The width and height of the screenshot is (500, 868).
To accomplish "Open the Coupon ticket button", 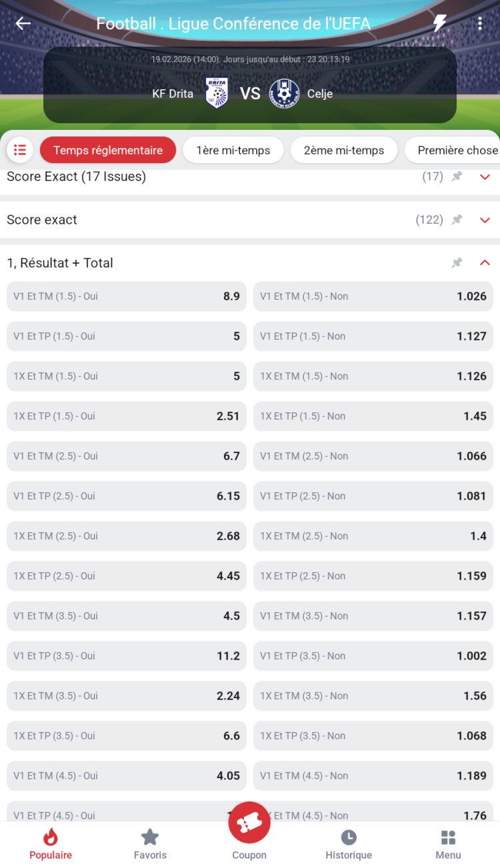I will pos(249,824).
